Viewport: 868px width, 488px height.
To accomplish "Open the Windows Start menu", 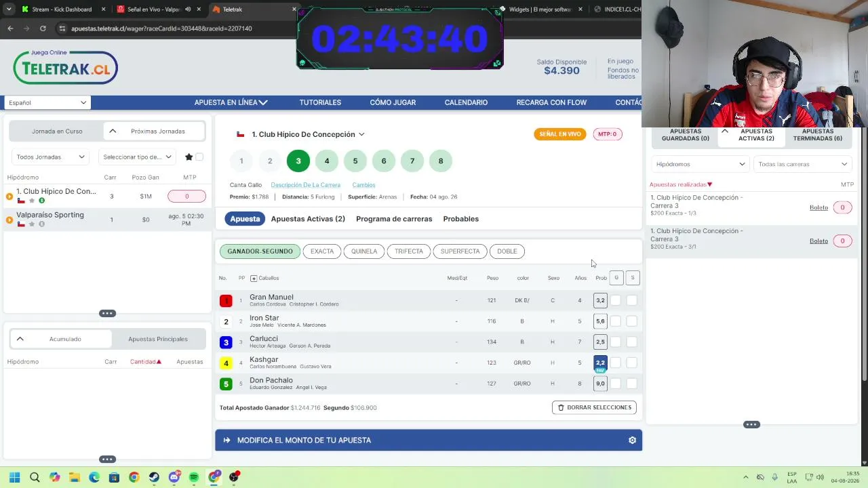I will [x=14, y=477].
